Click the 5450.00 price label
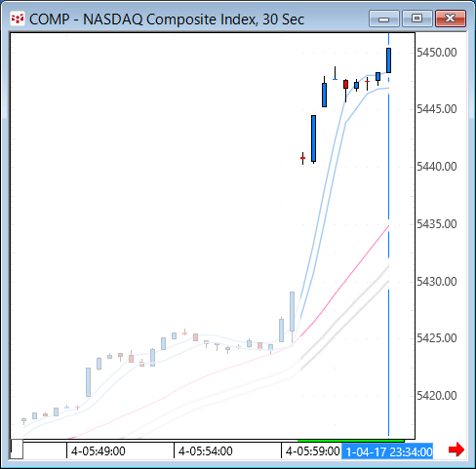 pyautogui.click(x=437, y=53)
